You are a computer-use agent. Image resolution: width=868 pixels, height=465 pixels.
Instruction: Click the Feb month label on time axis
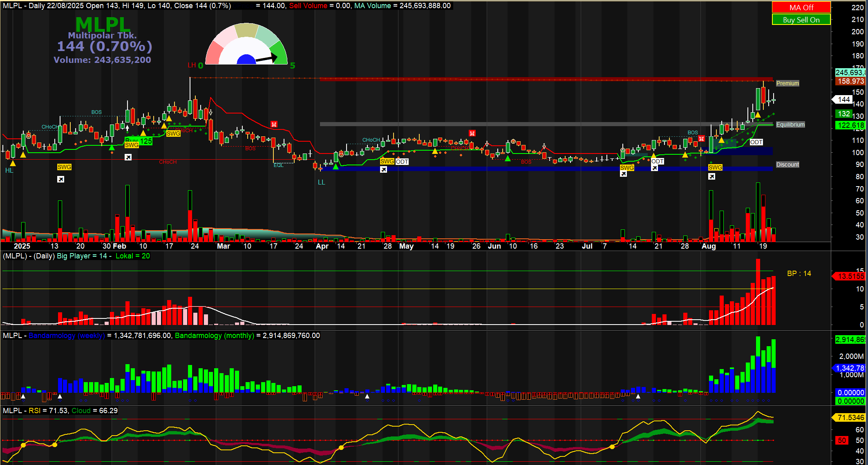[x=120, y=246]
